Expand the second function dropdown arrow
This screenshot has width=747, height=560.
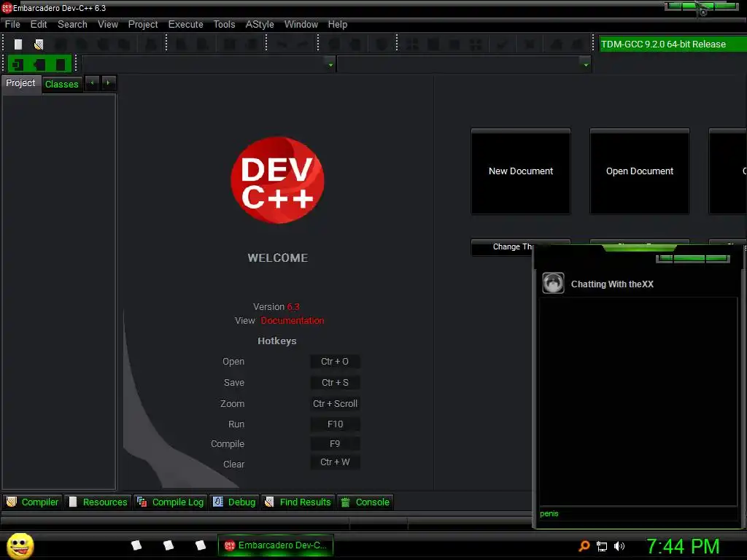click(586, 64)
